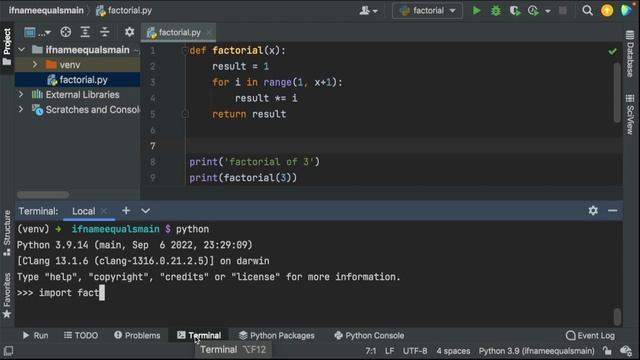Open the JetBrains toolbox icon at top right

coord(626,10)
